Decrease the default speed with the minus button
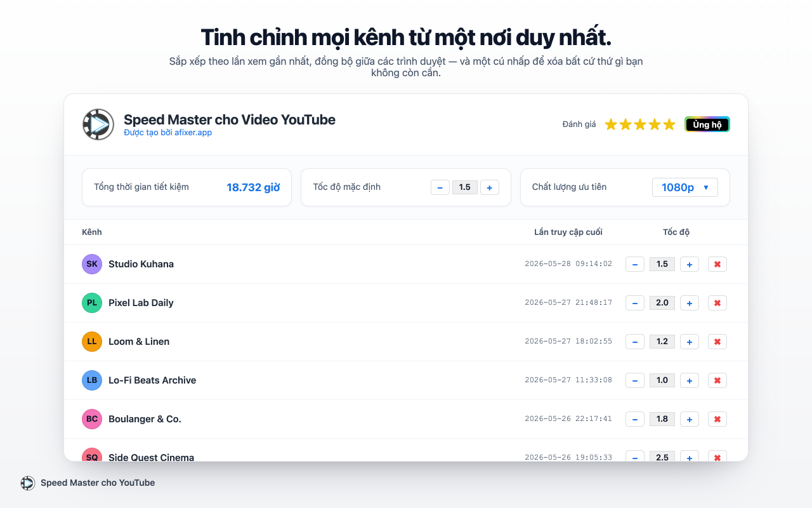 [x=440, y=187]
